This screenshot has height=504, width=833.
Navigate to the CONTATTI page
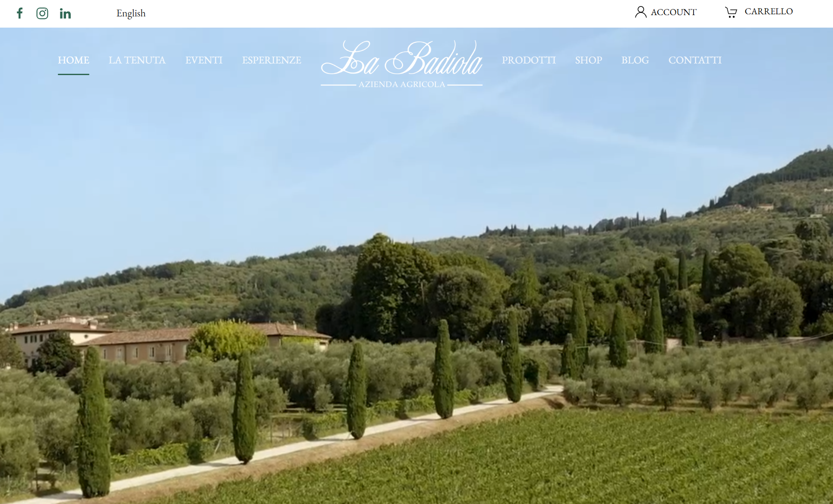pyautogui.click(x=695, y=60)
